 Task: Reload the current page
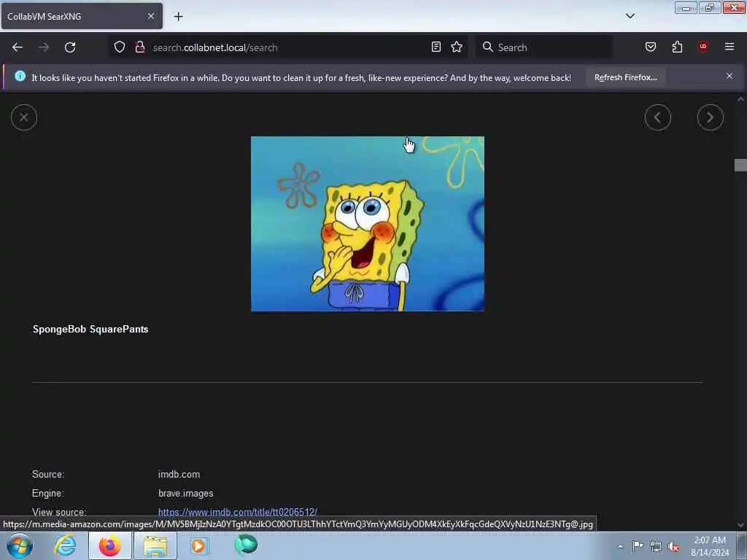[x=70, y=47]
